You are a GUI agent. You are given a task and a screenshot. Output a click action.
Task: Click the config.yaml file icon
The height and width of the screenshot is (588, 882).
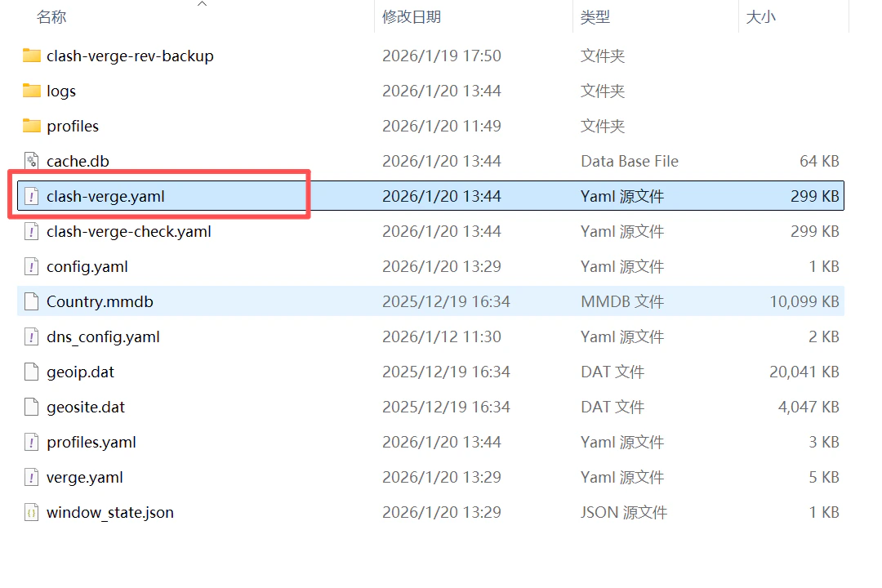32,266
